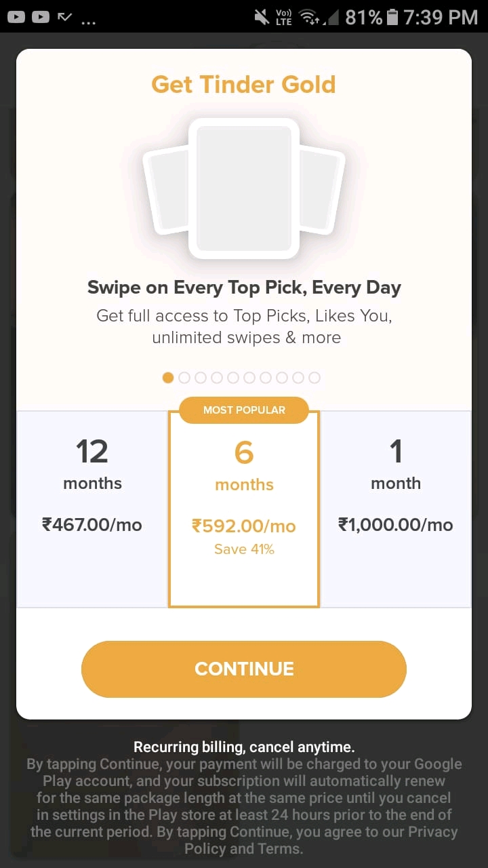
Task: Tap the ₹467.00/mo price label
Action: click(x=92, y=524)
